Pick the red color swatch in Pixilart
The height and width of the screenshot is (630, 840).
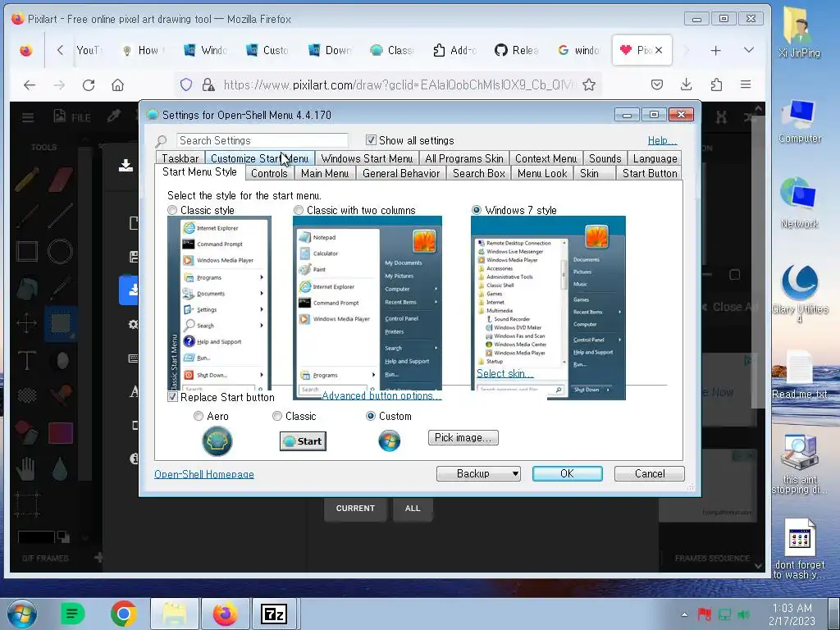coord(61,433)
